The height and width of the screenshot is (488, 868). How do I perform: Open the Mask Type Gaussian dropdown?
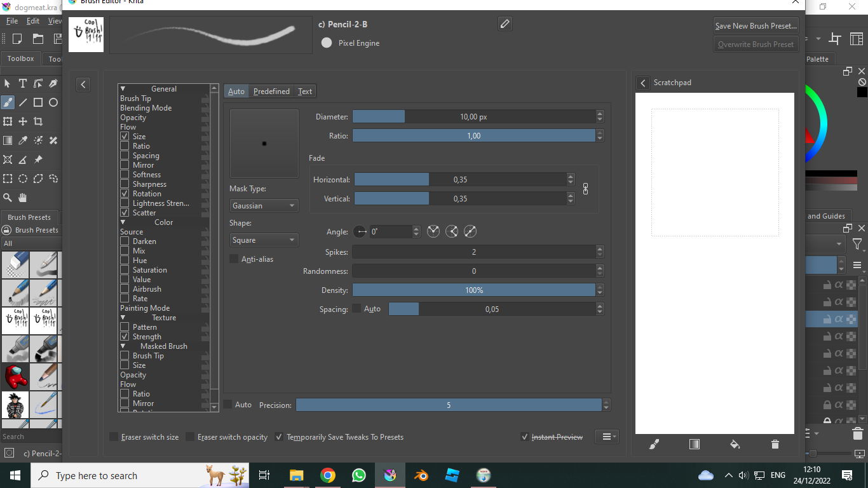click(264, 206)
